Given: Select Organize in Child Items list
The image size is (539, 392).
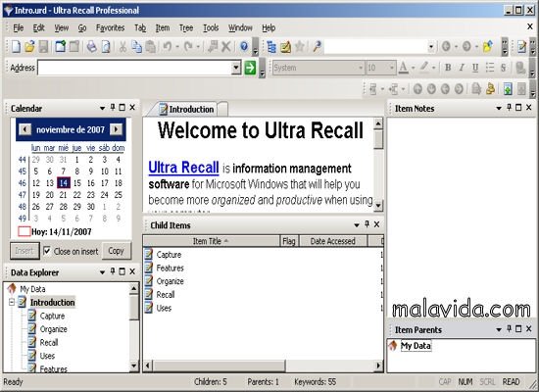Looking at the screenshot, I should 170,281.
